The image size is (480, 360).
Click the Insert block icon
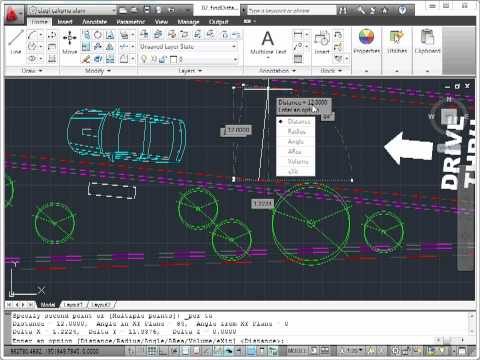coord(322,42)
